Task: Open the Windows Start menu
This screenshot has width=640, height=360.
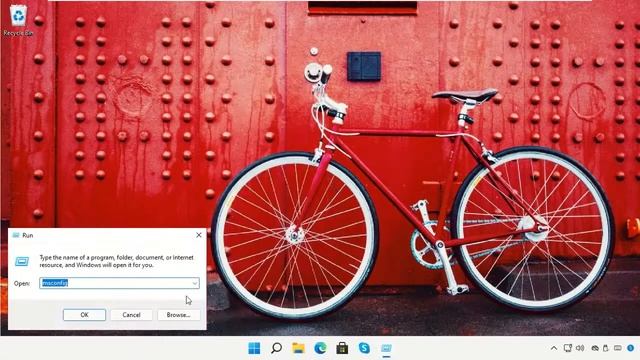Action: click(254, 348)
